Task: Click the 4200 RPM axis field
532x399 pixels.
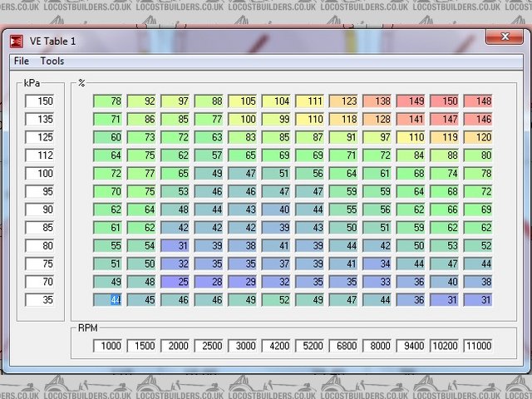Action: click(x=277, y=346)
